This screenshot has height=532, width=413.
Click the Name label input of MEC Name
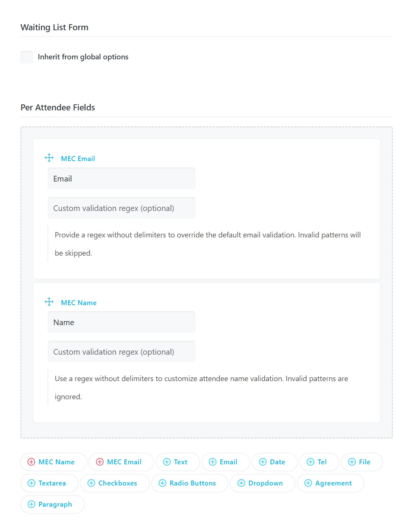click(121, 322)
